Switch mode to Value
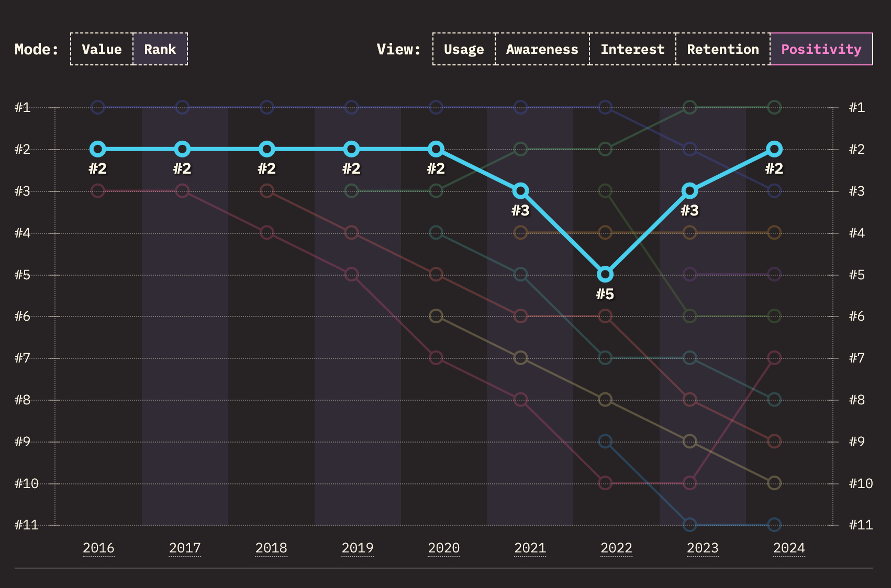The height and width of the screenshot is (588, 891). 102,49
